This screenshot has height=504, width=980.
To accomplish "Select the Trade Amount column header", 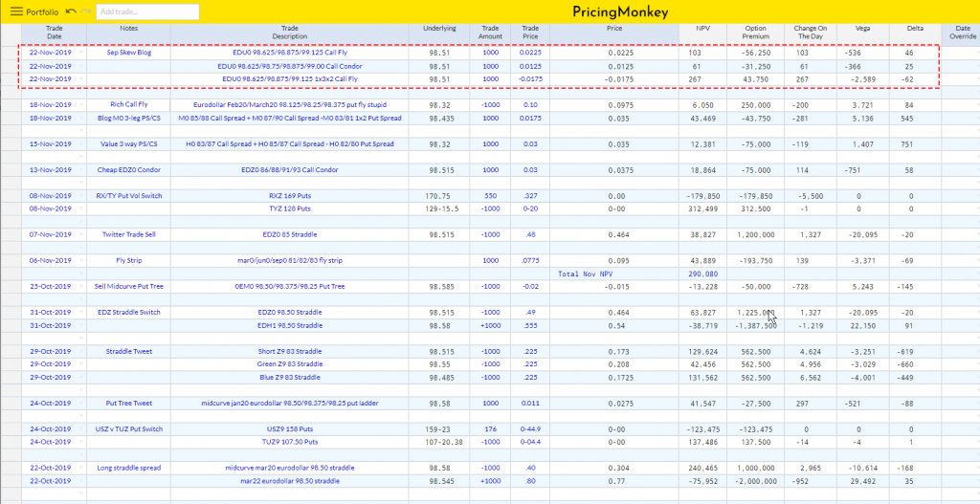I will coord(491,33).
